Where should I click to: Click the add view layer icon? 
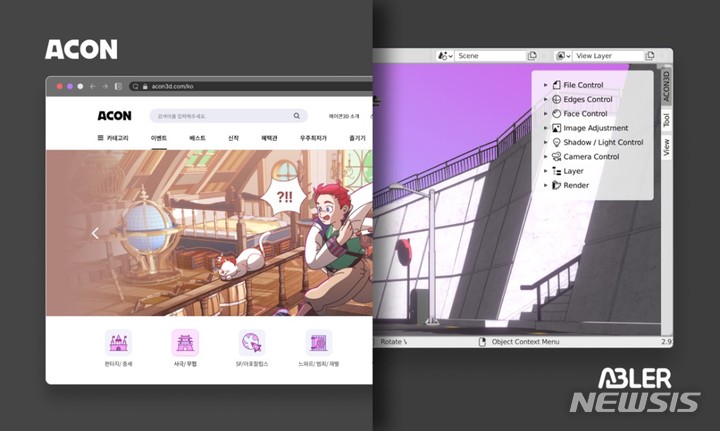click(x=650, y=56)
